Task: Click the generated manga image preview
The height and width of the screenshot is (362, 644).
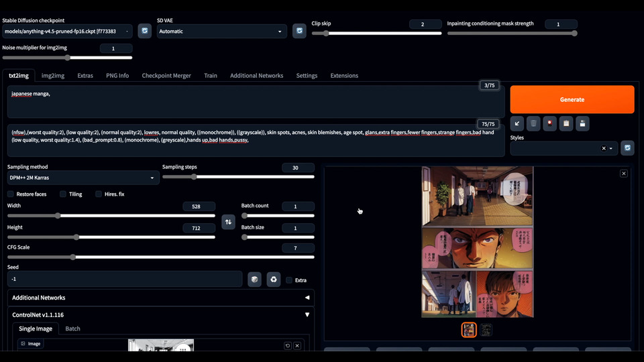Action: 477,242
